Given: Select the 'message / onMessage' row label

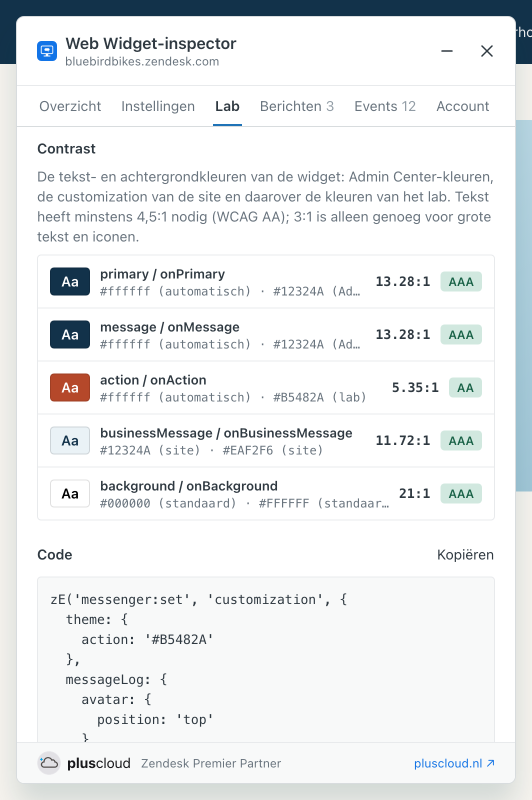Looking at the screenshot, I should (170, 327).
